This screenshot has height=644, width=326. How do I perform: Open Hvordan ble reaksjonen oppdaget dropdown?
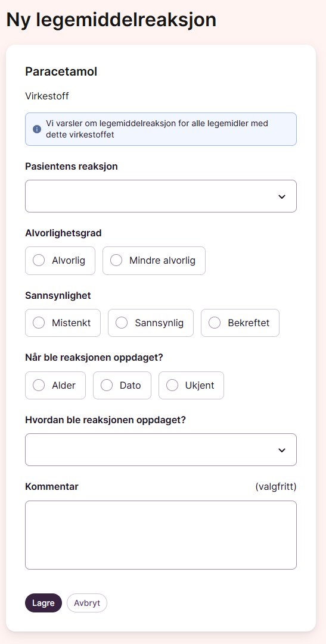(161, 450)
